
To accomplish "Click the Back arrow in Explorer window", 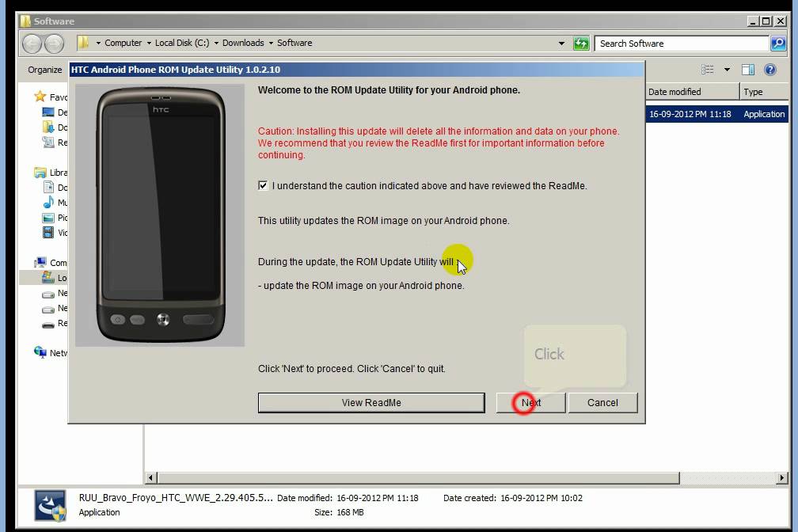I will (32, 44).
